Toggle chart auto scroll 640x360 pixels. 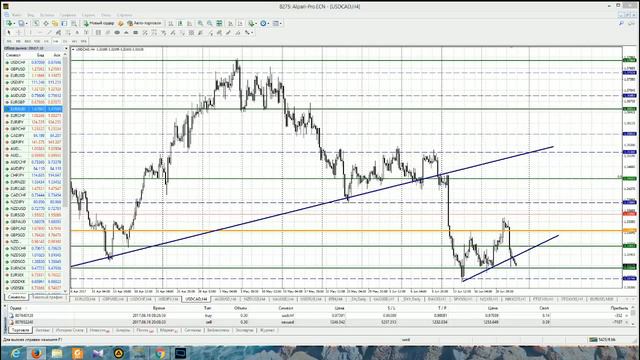(230, 23)
